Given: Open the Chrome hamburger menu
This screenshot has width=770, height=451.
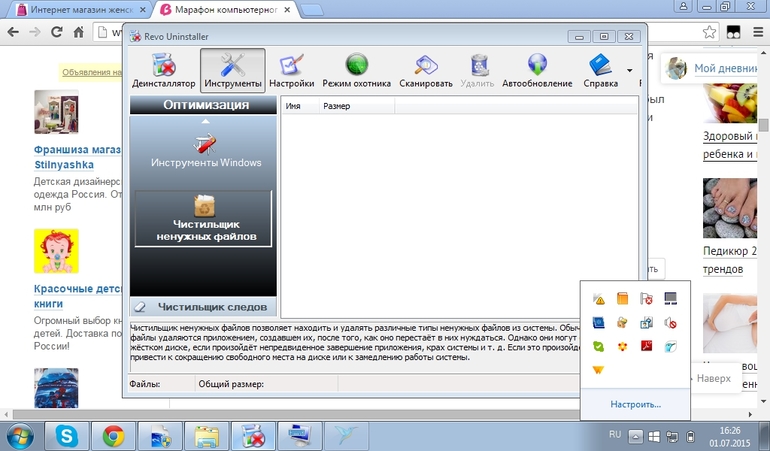Looking at the screenshot, I should (x=758, y=32).
